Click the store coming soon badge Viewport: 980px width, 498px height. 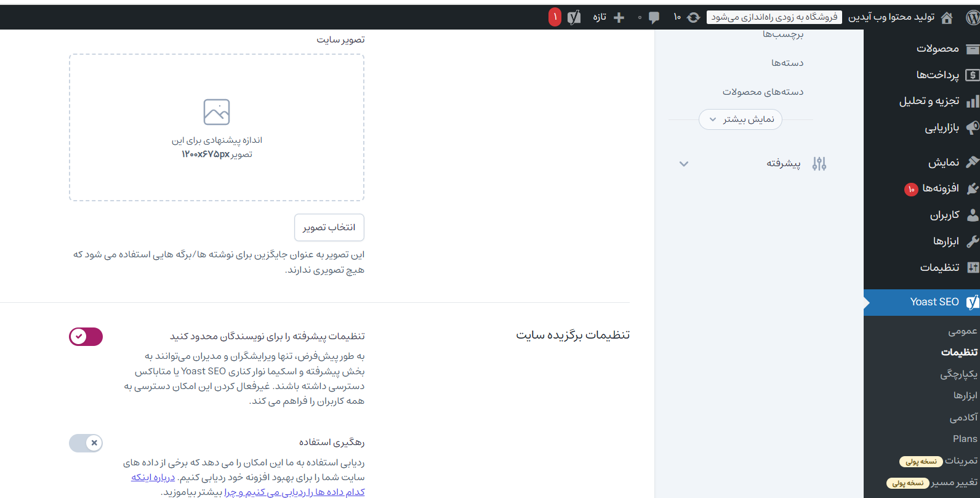pyautogui.click(x=774, y=17)
